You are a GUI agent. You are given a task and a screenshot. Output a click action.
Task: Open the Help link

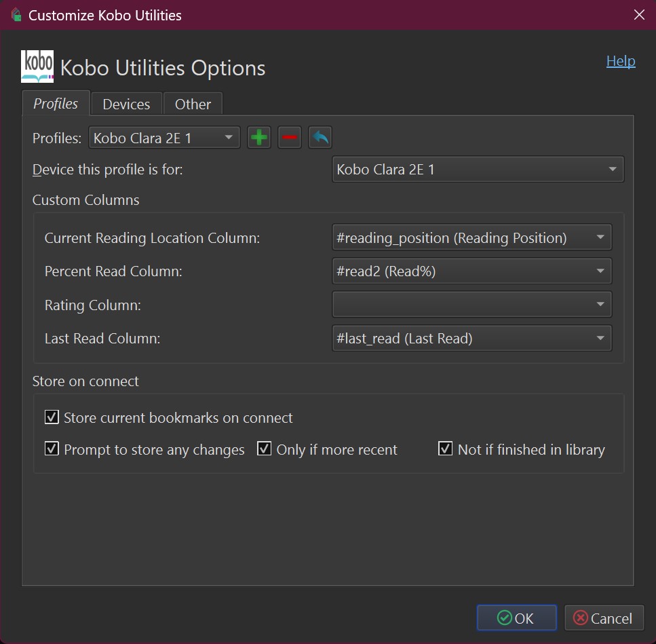pyautogui.click(x=620, y=61)
